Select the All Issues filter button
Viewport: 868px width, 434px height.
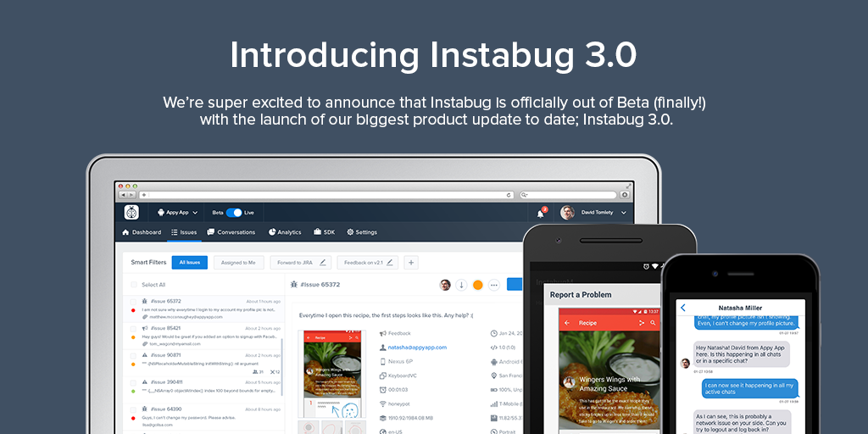[189, 263]
